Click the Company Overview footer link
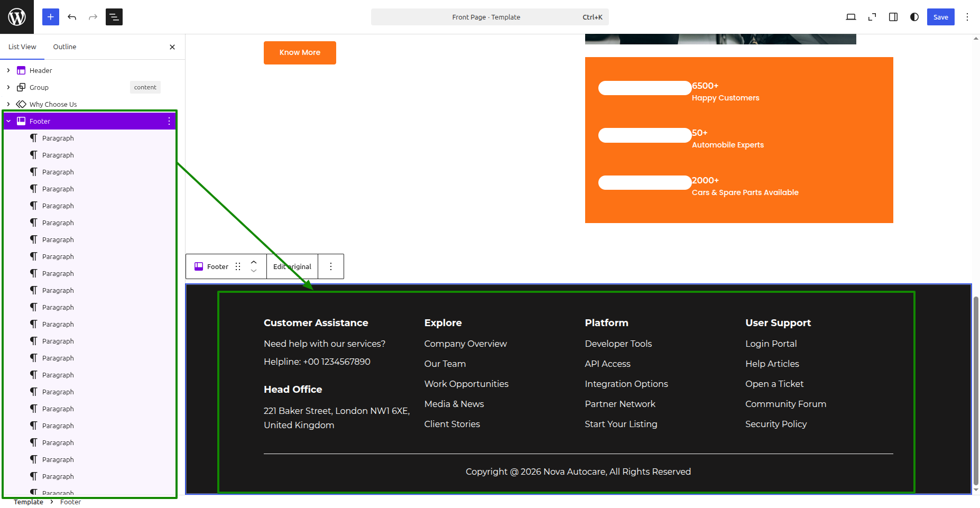 [x=466, y=344]
